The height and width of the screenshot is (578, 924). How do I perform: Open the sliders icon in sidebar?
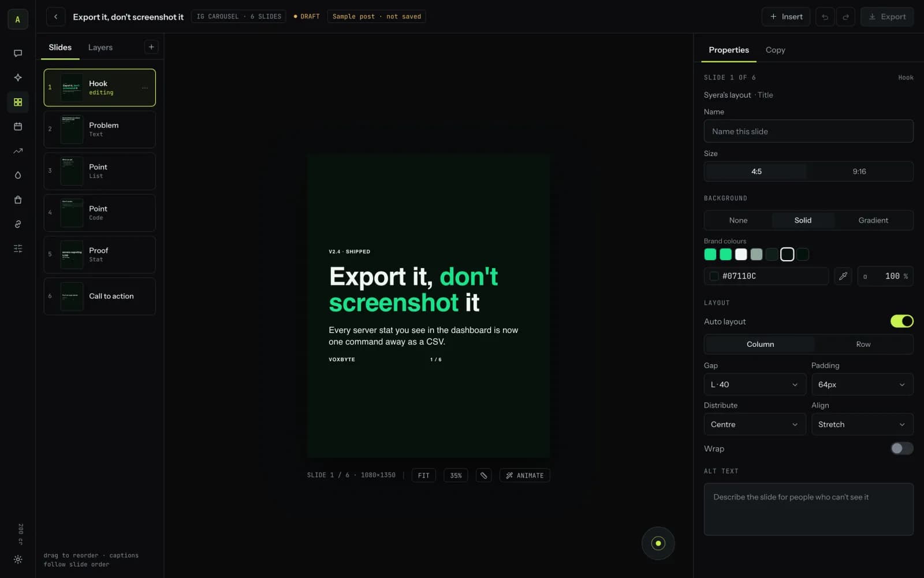point(18,249)
